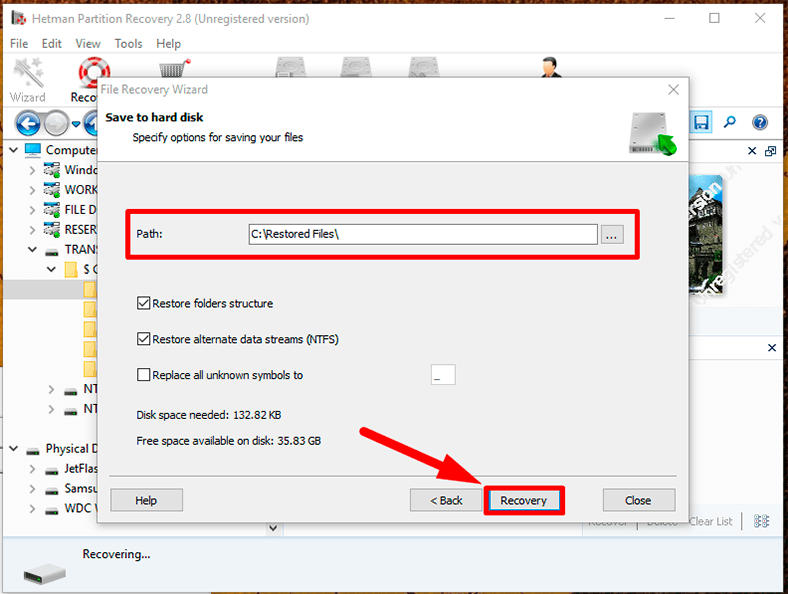Screen dimensions: 788x594
Task: Click the Path input field
Action: tap(423, 234)
